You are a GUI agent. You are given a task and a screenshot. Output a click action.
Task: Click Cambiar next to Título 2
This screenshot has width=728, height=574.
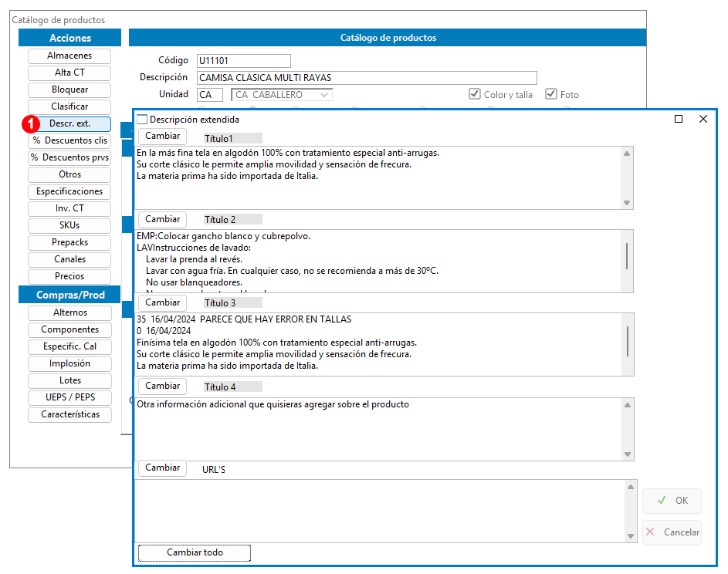coord(162,219)
